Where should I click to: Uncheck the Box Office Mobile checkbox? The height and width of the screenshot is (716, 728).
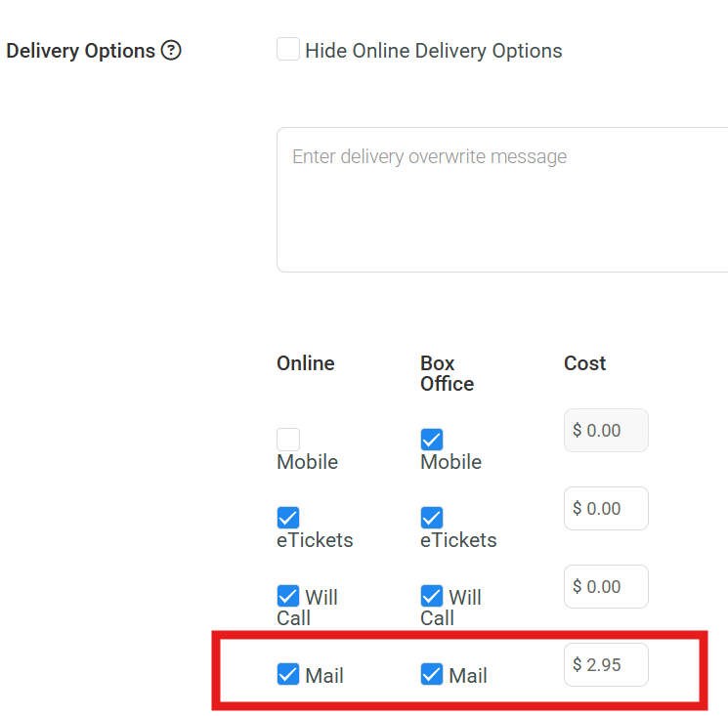tap(432, 439)
